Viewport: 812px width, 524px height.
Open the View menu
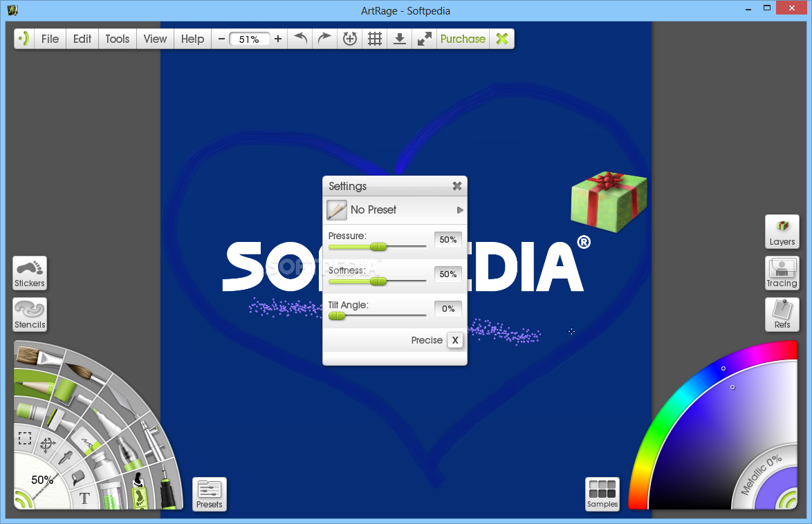[155, 39]
